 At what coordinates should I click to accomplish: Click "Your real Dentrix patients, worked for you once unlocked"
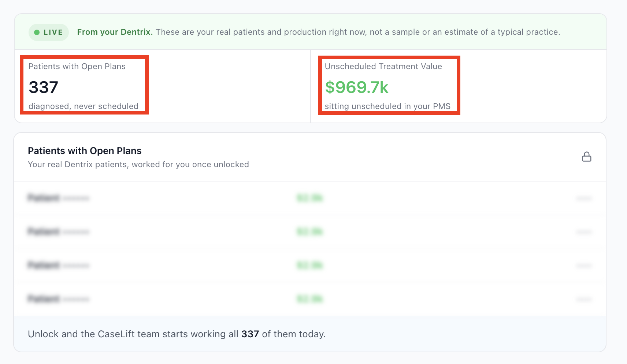pos(138,164)
